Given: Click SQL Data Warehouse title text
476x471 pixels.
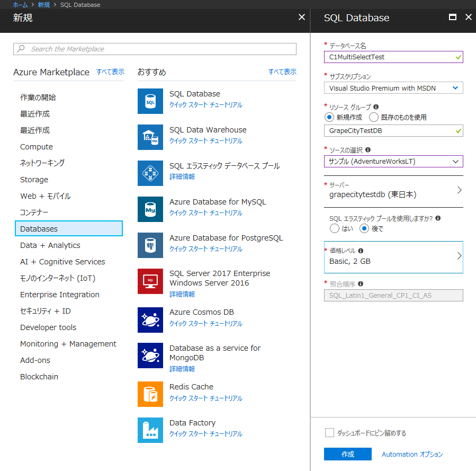Looking at the screenshot, I should (208, 130).
